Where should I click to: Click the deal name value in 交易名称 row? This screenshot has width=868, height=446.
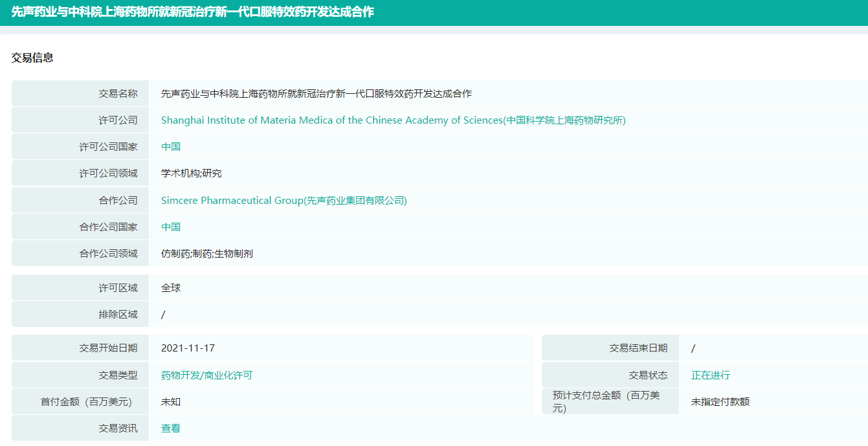click(x=316, y=94)
